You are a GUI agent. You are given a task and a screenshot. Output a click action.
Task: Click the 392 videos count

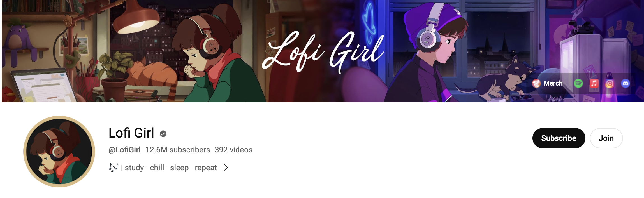coord(233,150)
